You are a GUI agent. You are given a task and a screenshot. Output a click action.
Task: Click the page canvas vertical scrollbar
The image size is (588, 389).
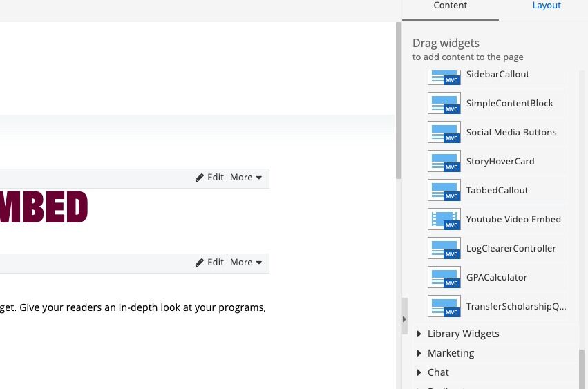[399, 101]
